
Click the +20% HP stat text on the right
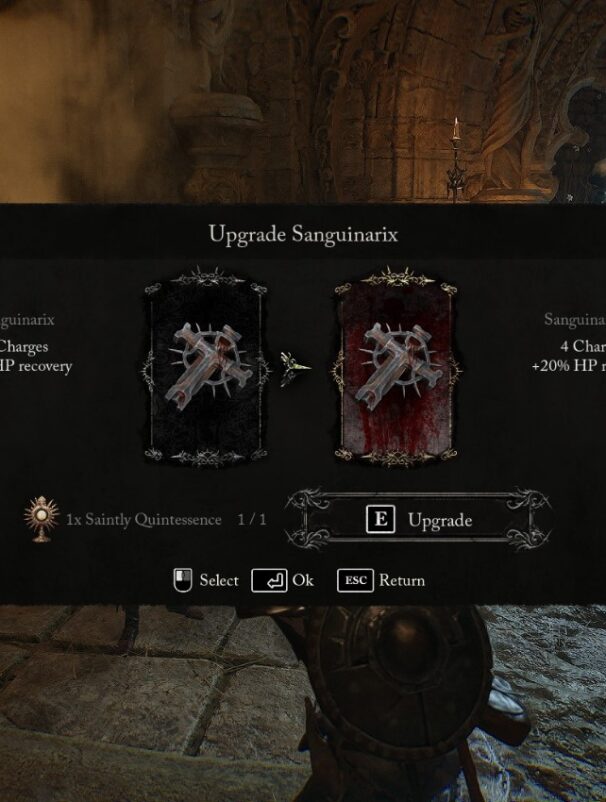point(569,366)
